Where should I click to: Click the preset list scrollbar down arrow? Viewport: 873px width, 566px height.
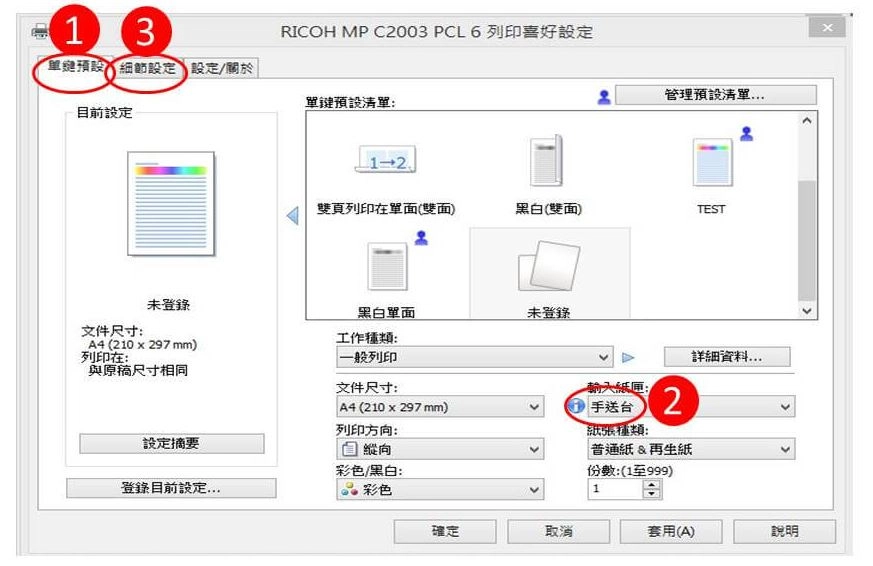(807, 311)
